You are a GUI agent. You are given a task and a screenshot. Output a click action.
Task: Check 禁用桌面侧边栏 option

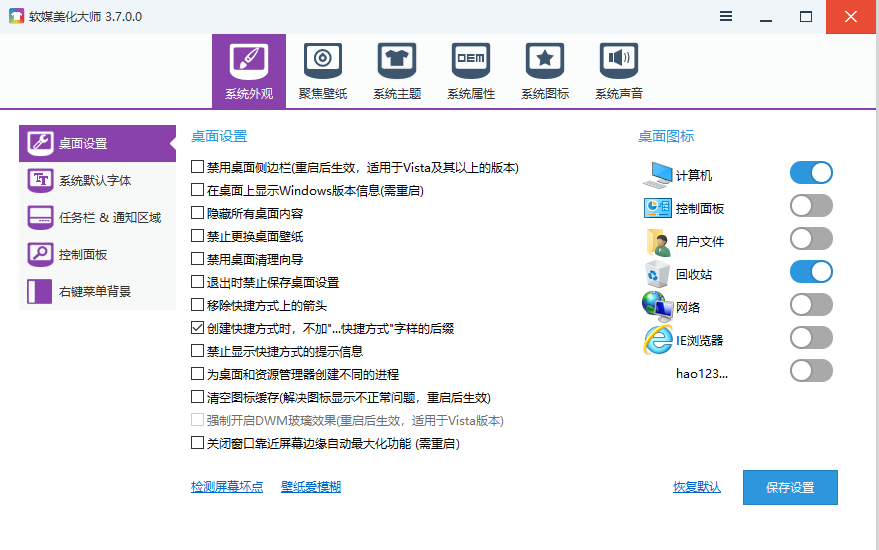point(197,167)
